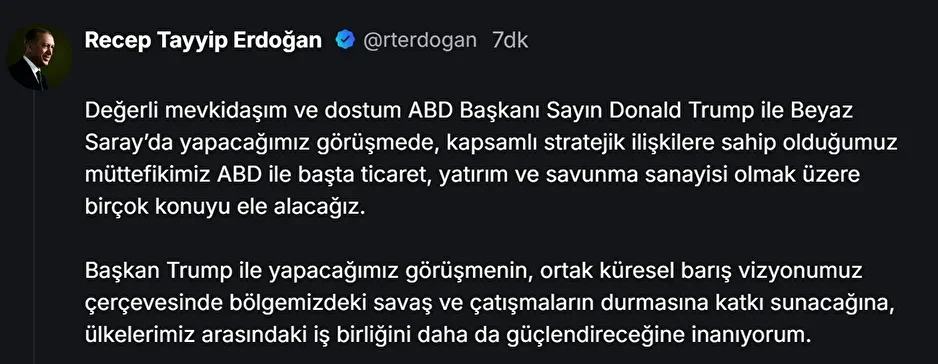
Task: Open the post via the 7dk timestamp
Action: pos(510,40)
